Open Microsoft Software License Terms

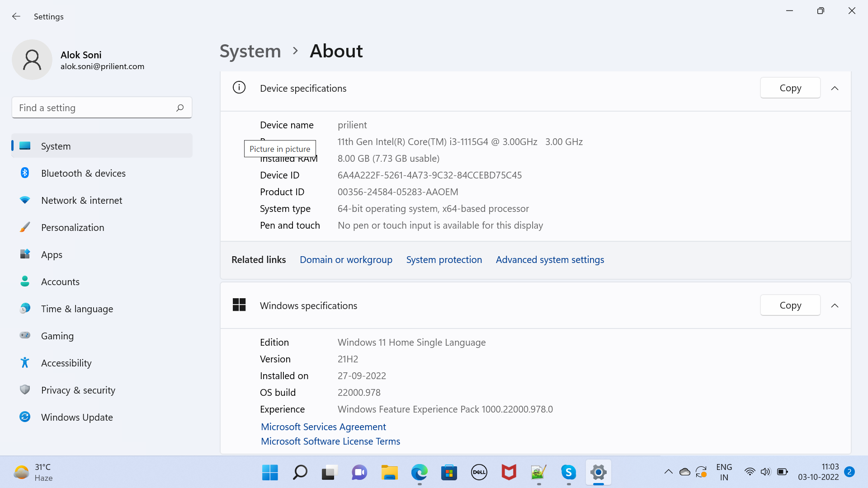330,441
